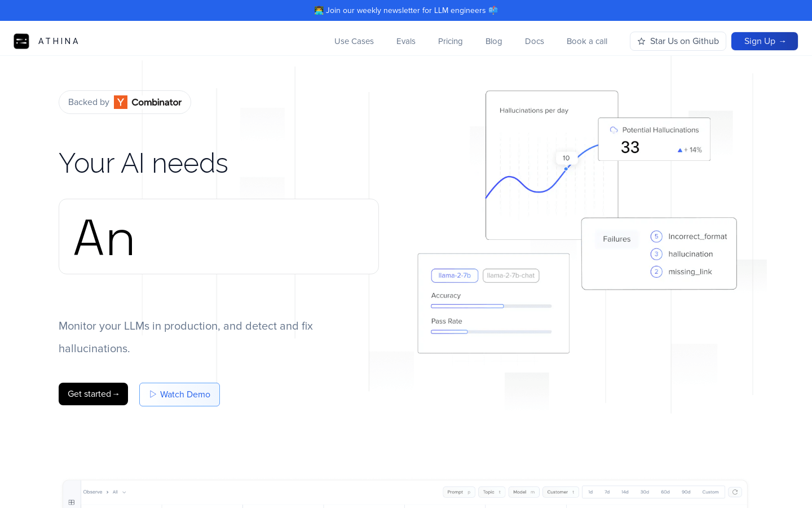Click the Watch Demo button
Viewport: 812px width, 508px height.
tap(179, 394)
